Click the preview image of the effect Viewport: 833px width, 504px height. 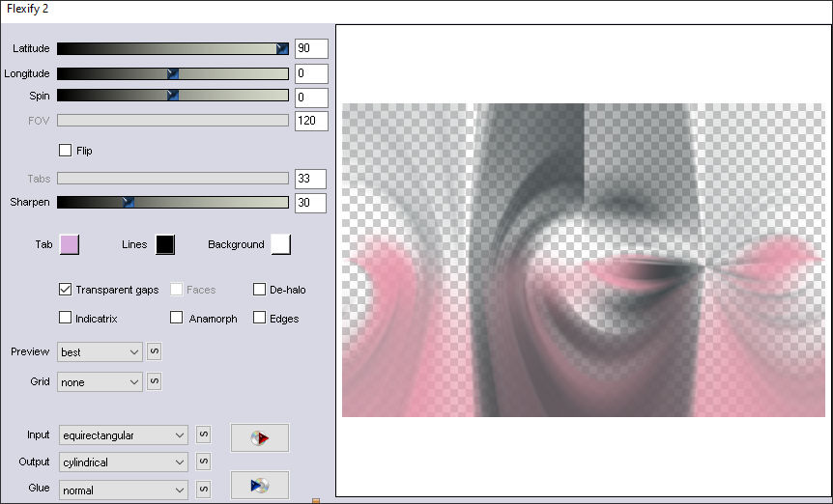point(584,260)
